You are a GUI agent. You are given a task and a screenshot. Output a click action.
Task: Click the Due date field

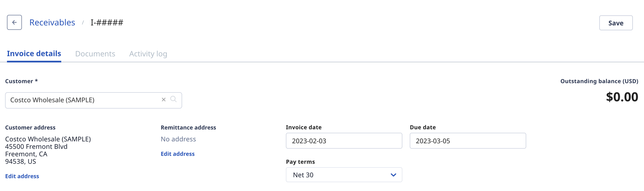[x=468, y=141]
